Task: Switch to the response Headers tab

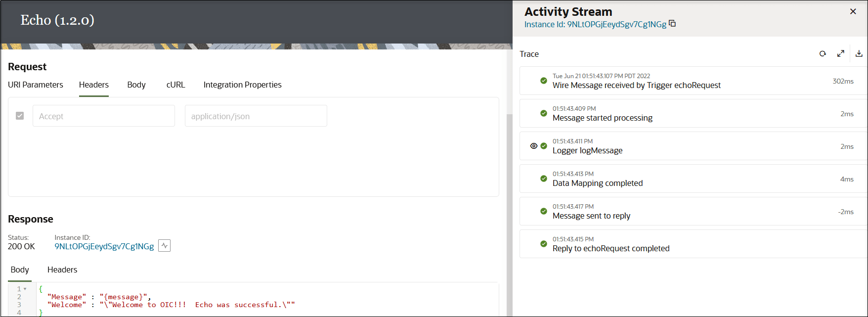Action: click(62, 270)
